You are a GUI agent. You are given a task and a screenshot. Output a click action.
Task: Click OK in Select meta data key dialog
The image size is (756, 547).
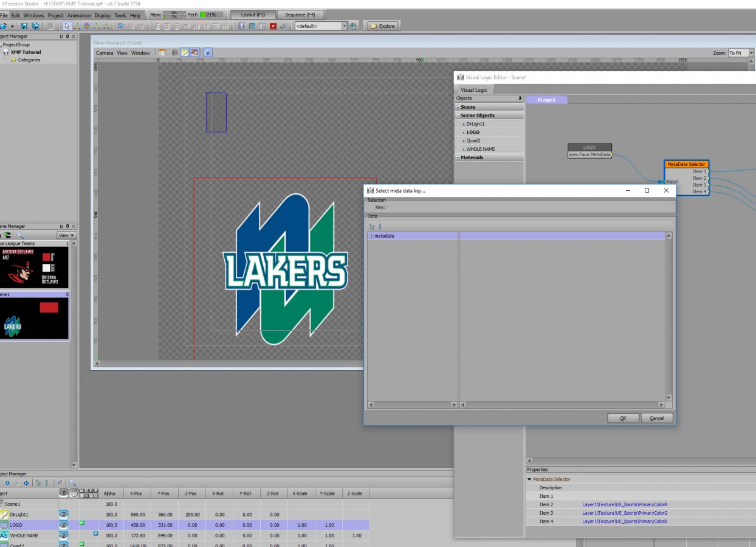(x=623, y=418)
